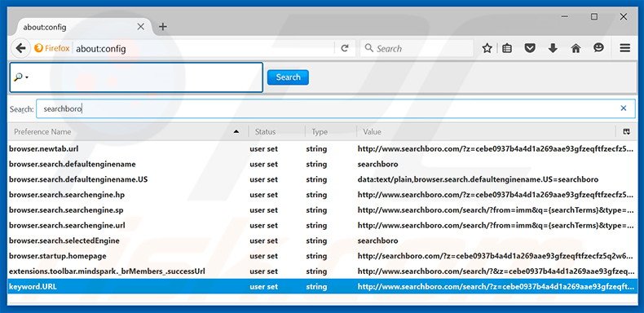This screenshot has height=313, width=644.
Task: Clear the searchboro filter text
Action: pyautogui.click(x=624, y=108)
